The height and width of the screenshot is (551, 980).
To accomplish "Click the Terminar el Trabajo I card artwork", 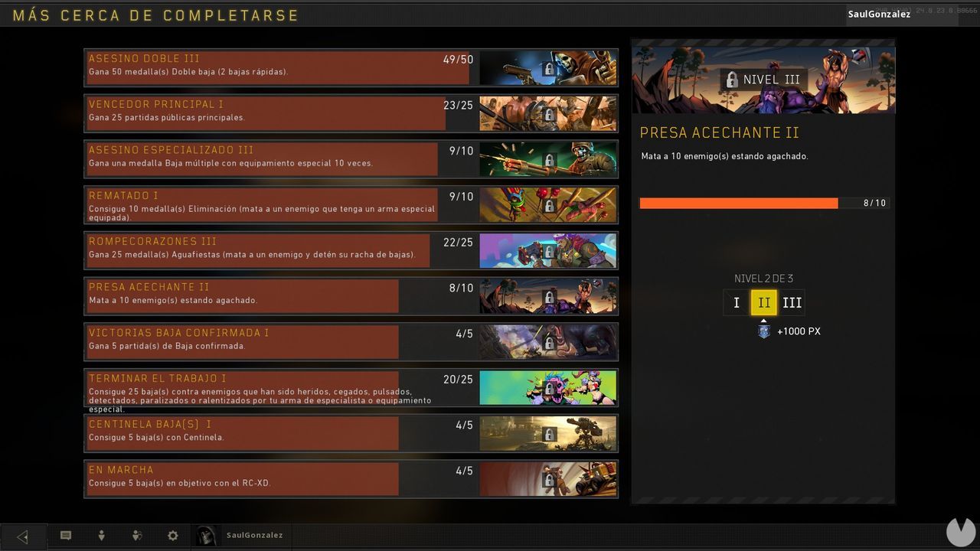I will 548,388.
